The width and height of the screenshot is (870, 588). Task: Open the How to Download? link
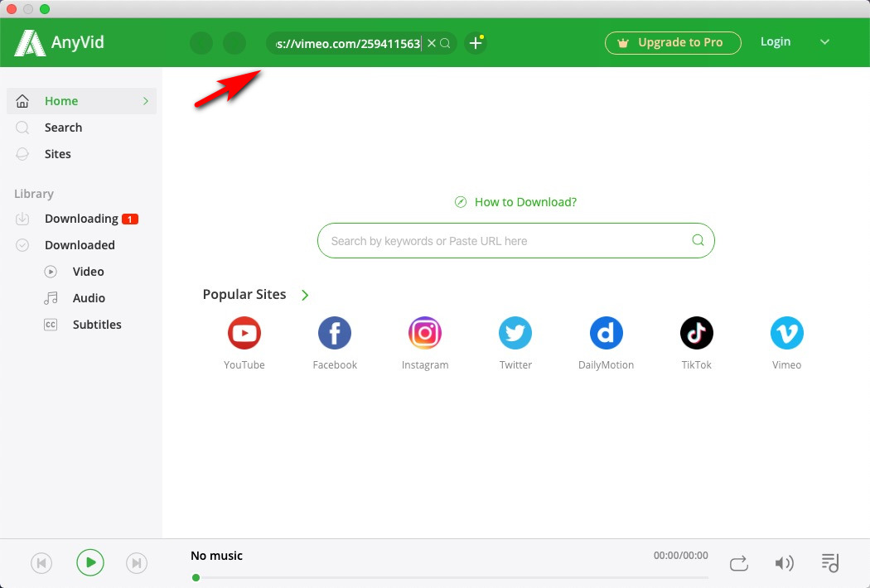point(525,202)
